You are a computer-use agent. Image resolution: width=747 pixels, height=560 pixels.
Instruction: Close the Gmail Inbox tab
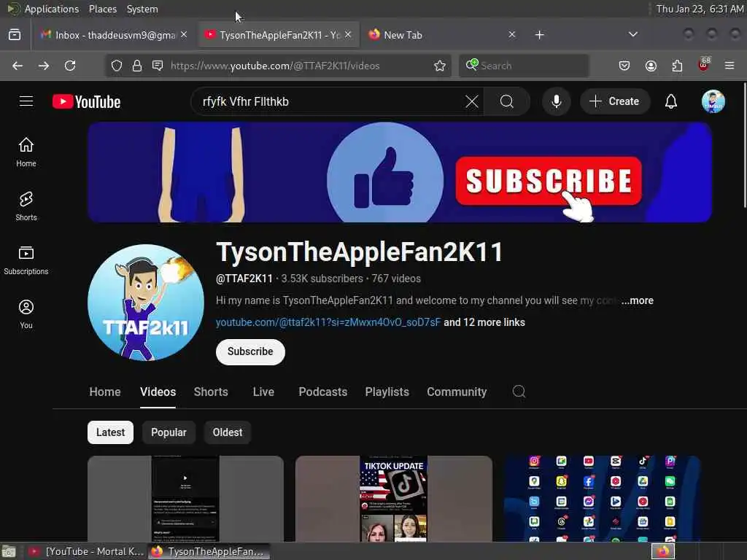coord(184,35)
